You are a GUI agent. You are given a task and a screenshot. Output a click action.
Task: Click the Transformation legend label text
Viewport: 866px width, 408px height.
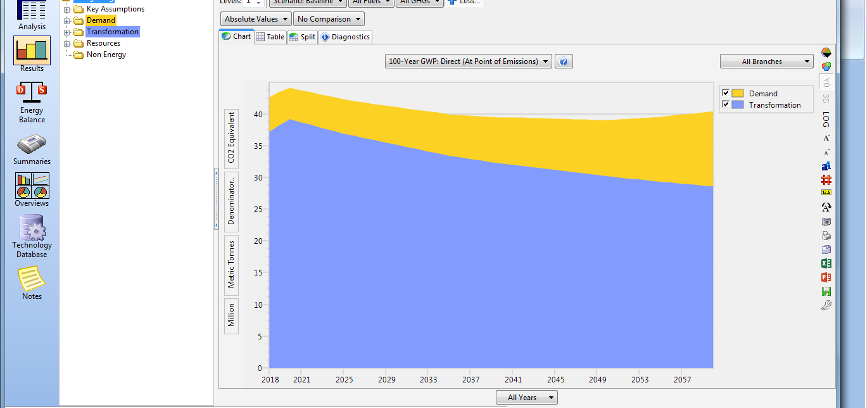[774, 105]
